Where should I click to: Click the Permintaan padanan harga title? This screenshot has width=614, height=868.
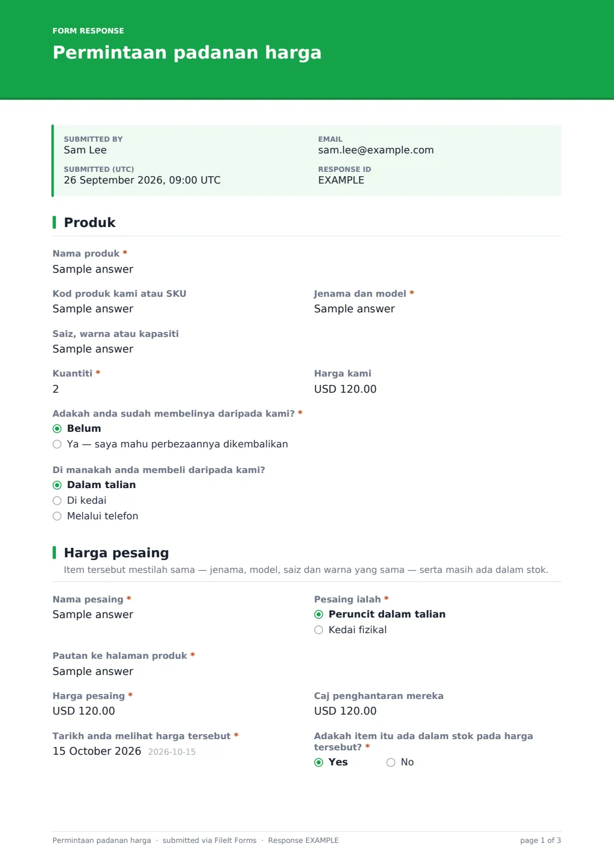tap(187, 52)
